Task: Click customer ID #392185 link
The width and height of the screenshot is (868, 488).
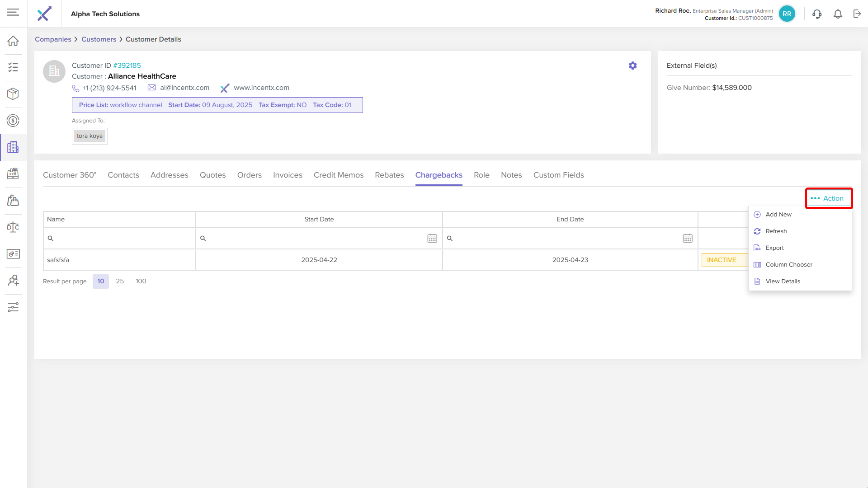Action: (127, 66)
